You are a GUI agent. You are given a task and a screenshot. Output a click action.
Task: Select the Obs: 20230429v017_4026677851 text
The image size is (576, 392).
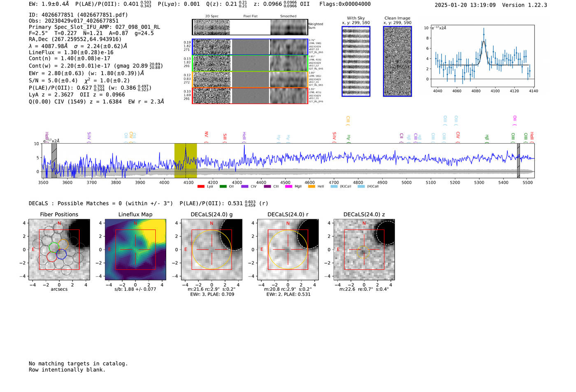[74, 21]
